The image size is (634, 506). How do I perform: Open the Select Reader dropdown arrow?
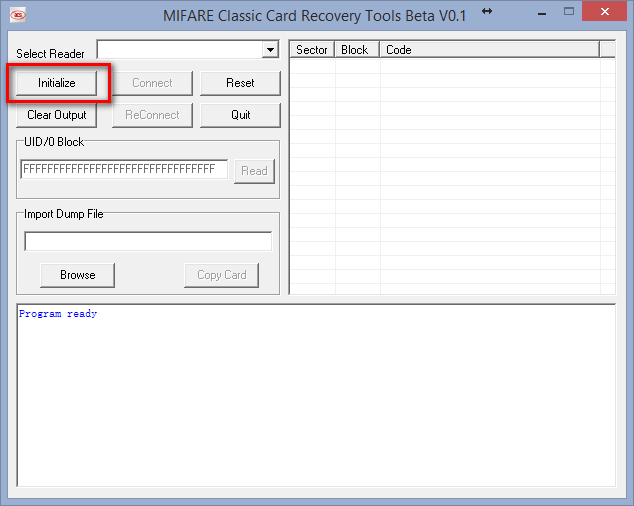coord(270,50)
